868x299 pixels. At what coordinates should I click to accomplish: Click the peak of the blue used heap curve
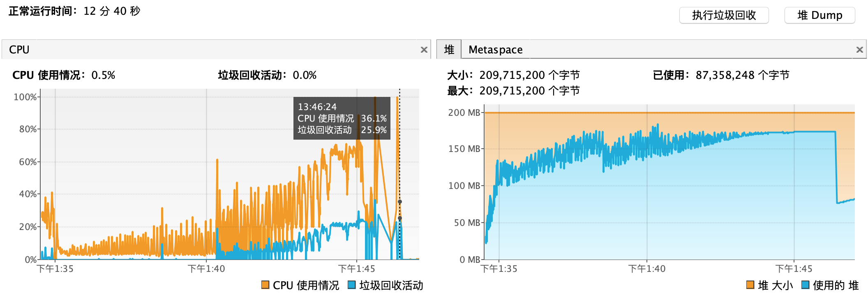pyautogui.click(x=658, y=124)
